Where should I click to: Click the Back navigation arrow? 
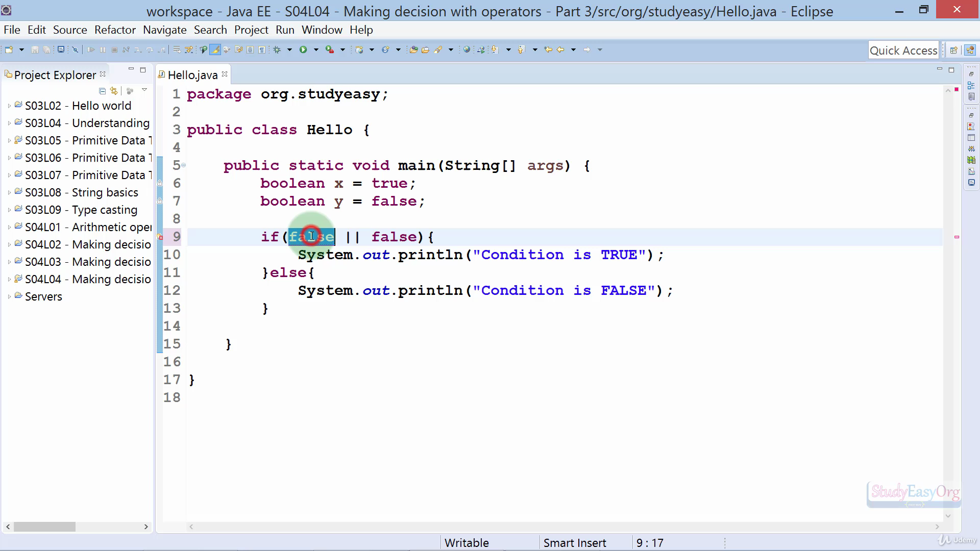pyautogui.click(x=560, y=49)
